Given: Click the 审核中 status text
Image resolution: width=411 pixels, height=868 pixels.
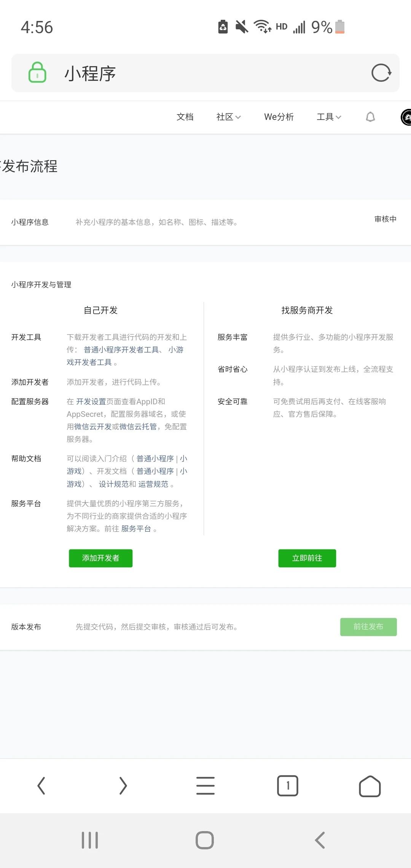Looking at the screenshot, I should (x=385, y=219).
